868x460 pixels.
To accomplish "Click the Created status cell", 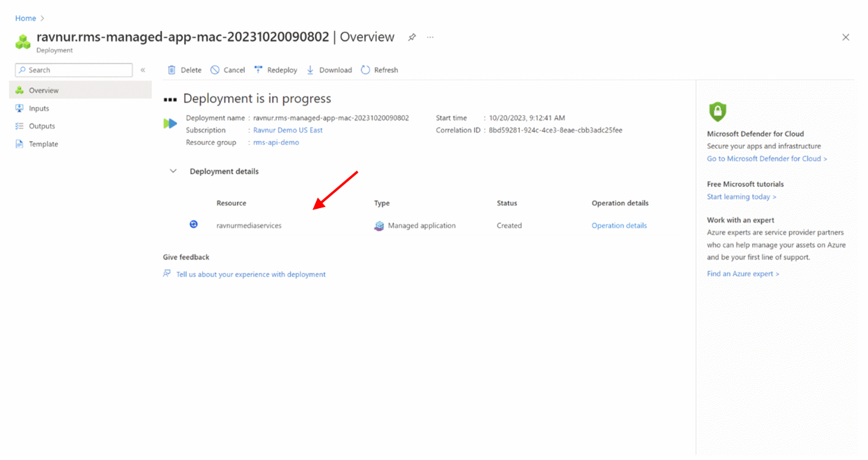I will click(509, 226).
